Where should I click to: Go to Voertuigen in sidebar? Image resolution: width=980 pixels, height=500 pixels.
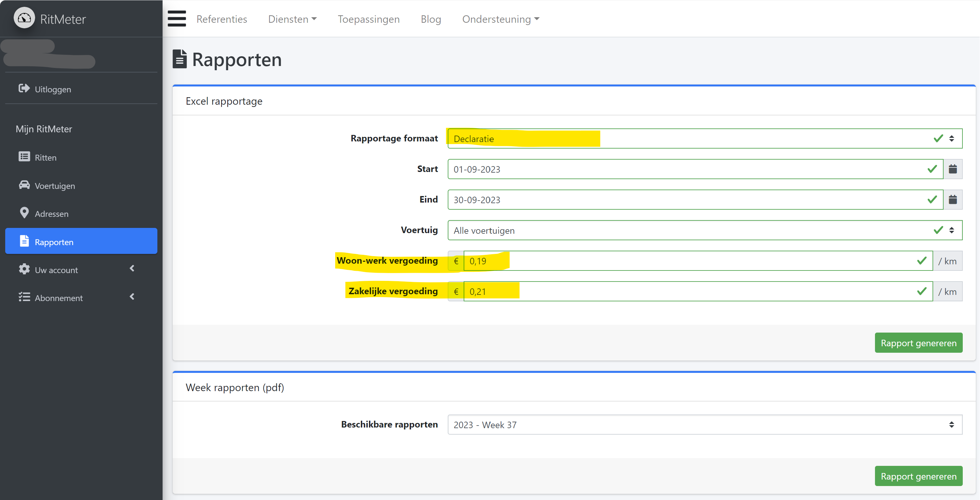(x=81, y=185)
